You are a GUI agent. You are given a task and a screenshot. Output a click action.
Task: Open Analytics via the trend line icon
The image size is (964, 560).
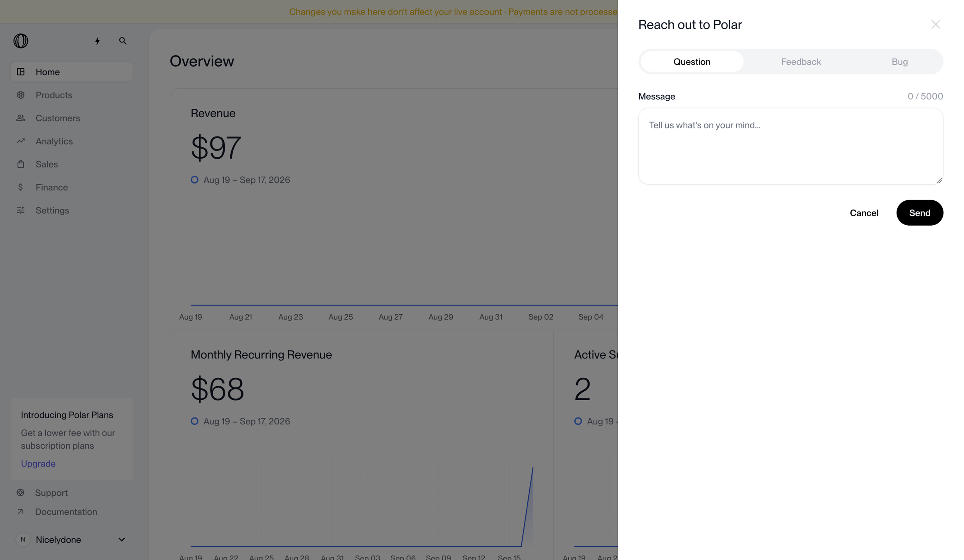pyautogui.click(x=20, y=141)
